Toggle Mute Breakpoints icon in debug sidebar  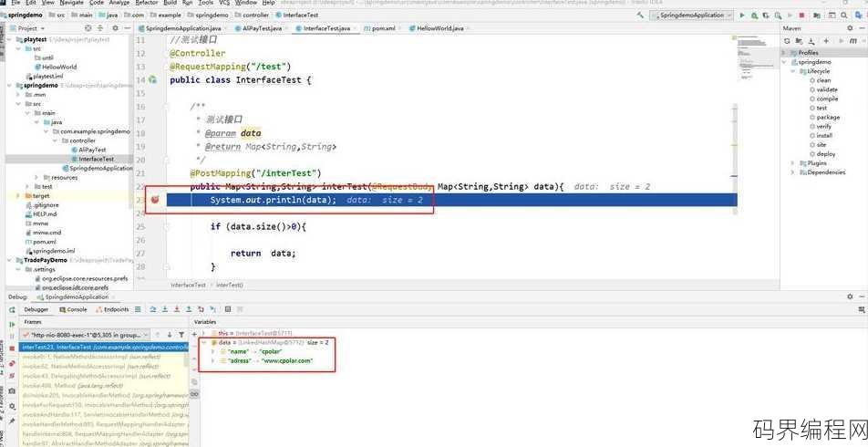click(12, 377)
